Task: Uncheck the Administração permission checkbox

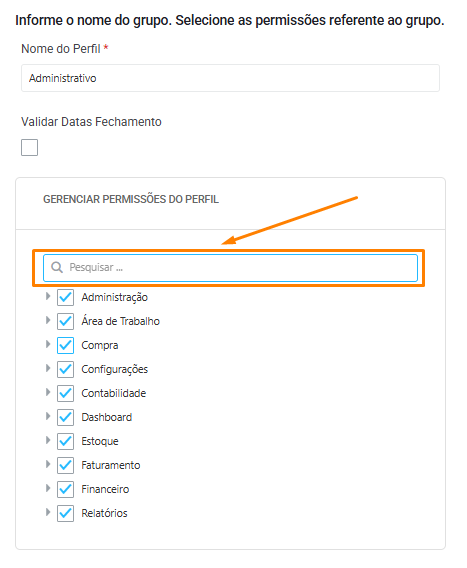Action: [x=65, y=297]
